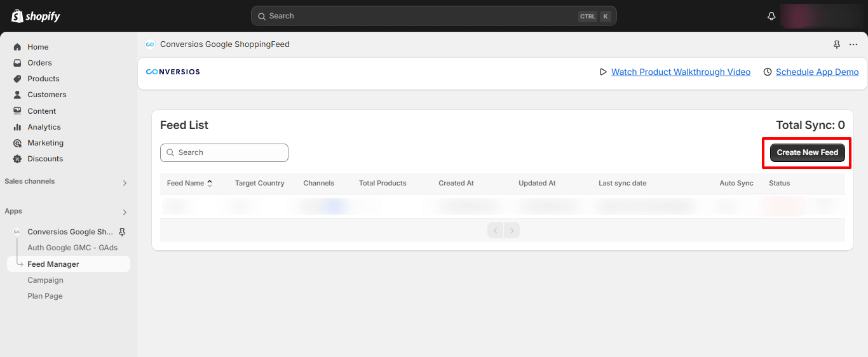Click the Target Country column header
Image resolution: width=868 pixels, height=357 pixels.
click(260, 183)
